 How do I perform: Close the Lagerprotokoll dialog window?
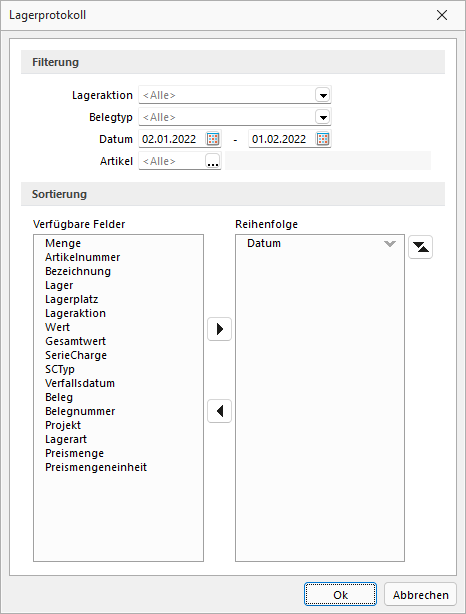pos(442,15)
